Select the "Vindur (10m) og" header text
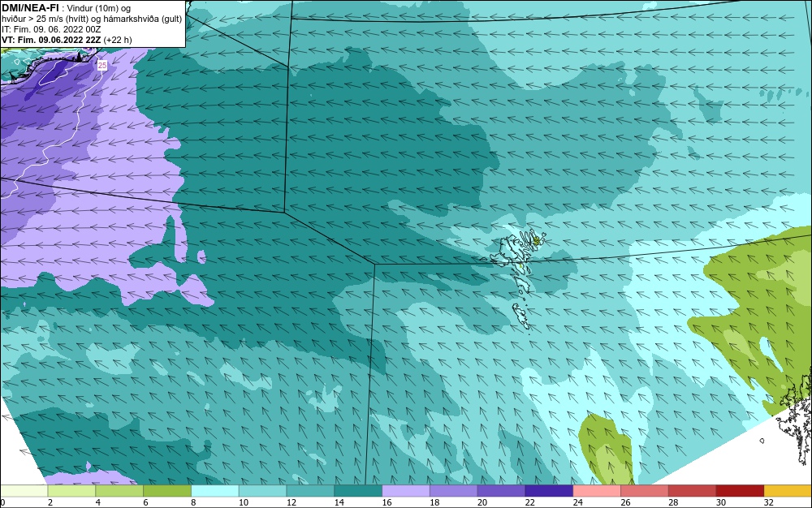The height and width of the screenshot is (508, 812). 99,8
